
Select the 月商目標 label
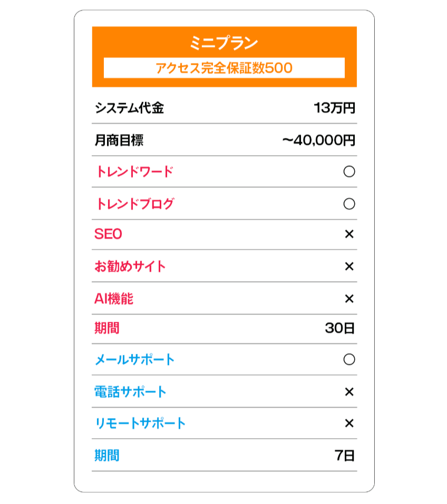119,141
